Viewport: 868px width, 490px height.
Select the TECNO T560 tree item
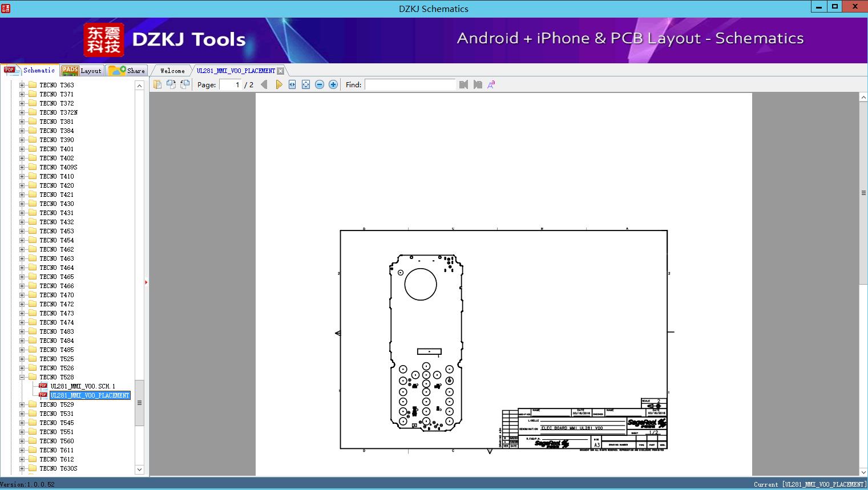[x=56, y=441]
